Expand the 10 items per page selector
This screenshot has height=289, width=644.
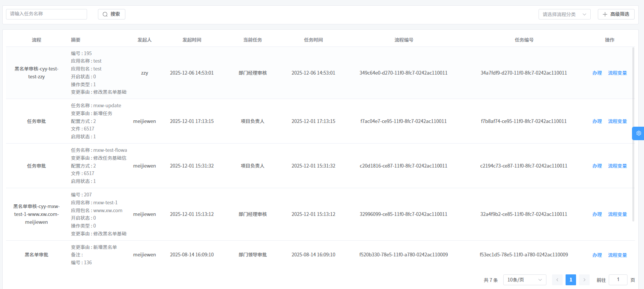524,280
